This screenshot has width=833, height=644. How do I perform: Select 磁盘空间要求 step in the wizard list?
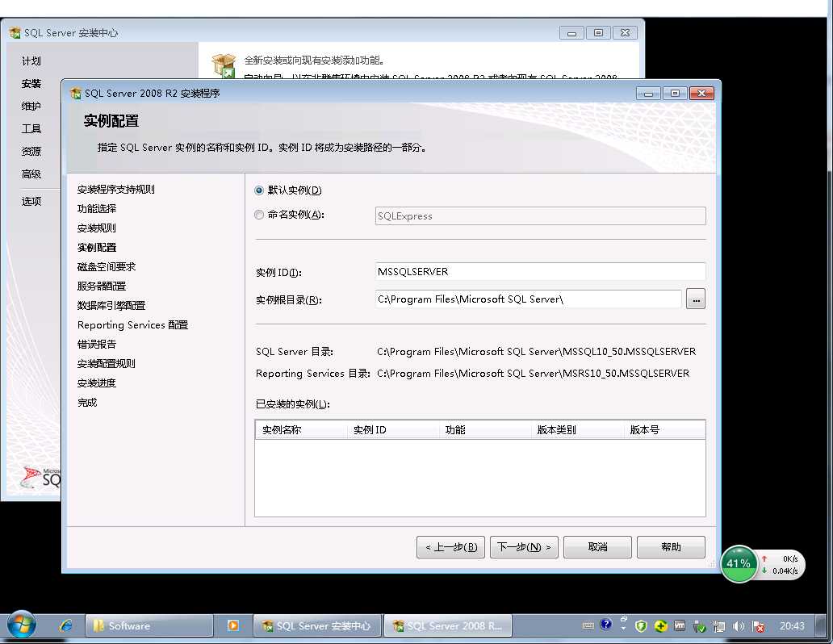coord(107,267)
